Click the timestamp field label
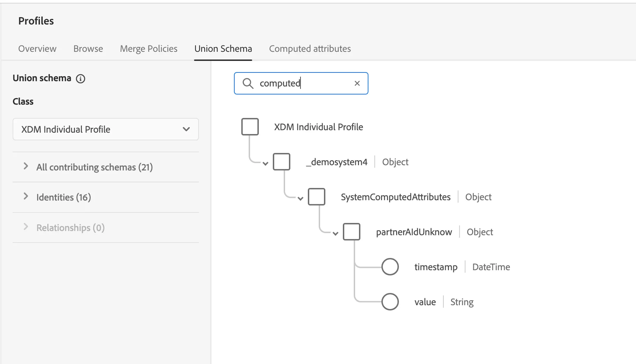The height and width of the screenshot is (364, 636). [x=436, y=267]
